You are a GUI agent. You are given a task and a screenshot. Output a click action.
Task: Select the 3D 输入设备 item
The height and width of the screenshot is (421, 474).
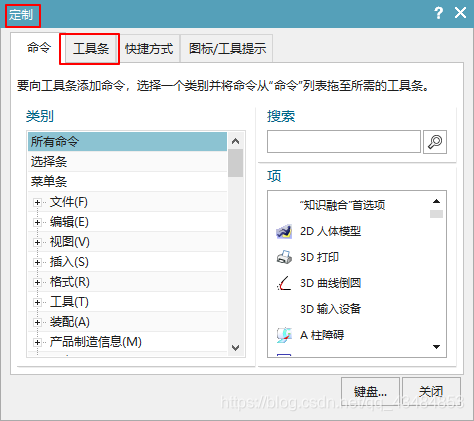(x=330, y=309)
